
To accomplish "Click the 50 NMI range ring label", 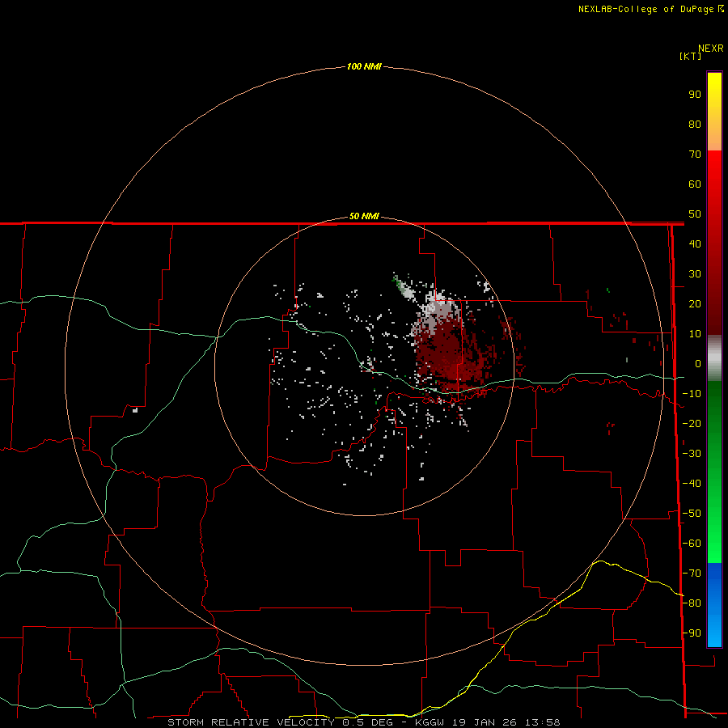I will [x=364, y=216].
